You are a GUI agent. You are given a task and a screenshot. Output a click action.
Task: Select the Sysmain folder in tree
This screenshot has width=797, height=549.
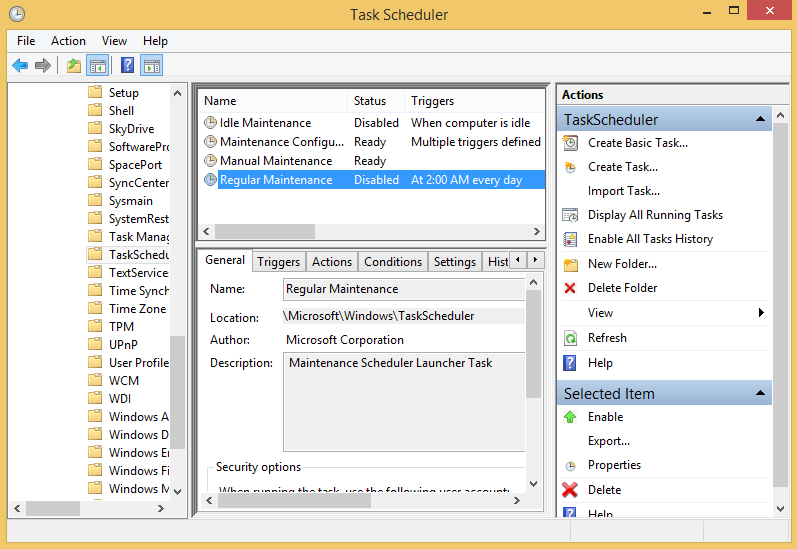131,200
